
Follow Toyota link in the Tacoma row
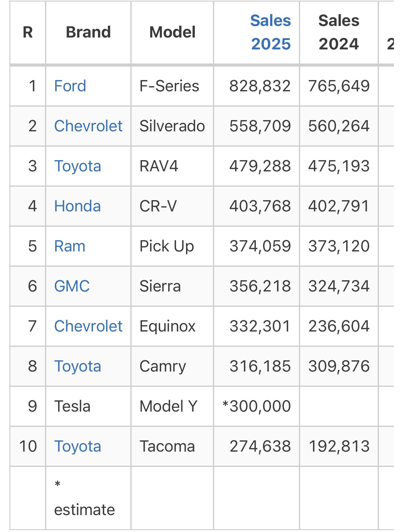pyautogui.click(x=78, y=446)
